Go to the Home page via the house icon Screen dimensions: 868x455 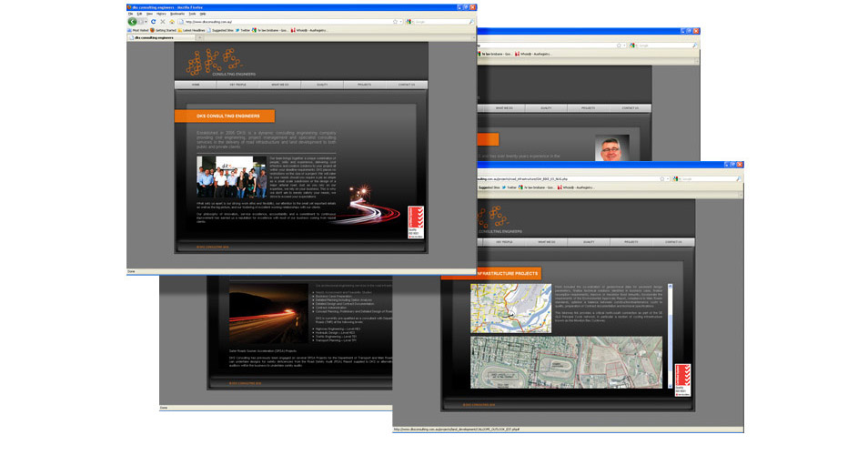(x=172, y=21)
